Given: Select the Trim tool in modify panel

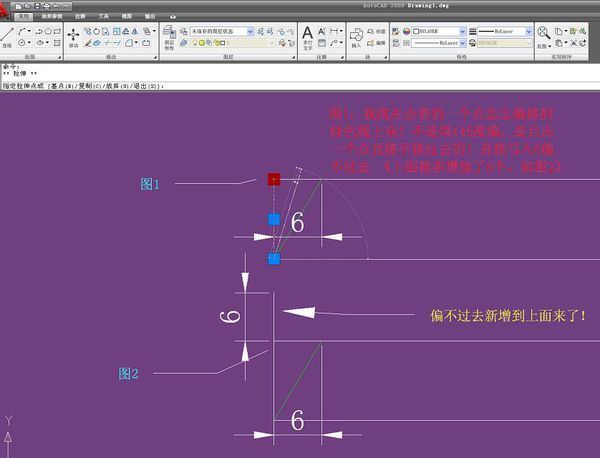Looking at the screenshot, I should click(109, 43).
